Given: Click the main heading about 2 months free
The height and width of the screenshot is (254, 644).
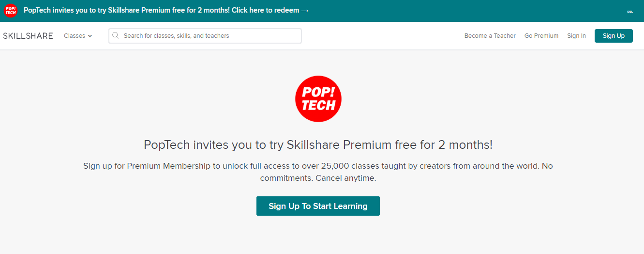Looking at the screenshot, I should point(318,144).
